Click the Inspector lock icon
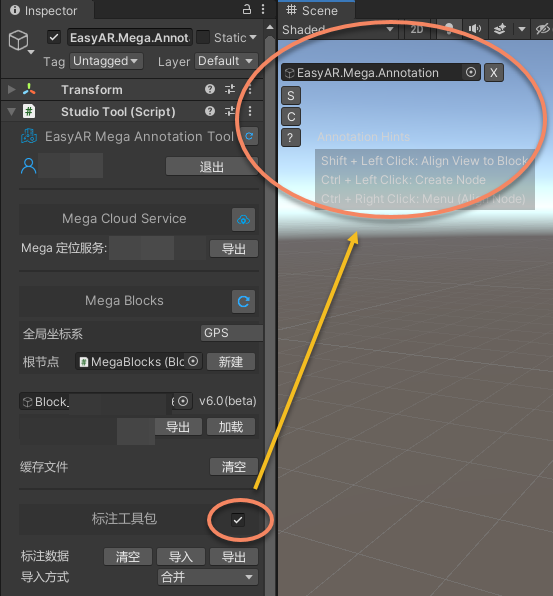Viewport: 553px width, 596px height. click(x=247, y=10)
